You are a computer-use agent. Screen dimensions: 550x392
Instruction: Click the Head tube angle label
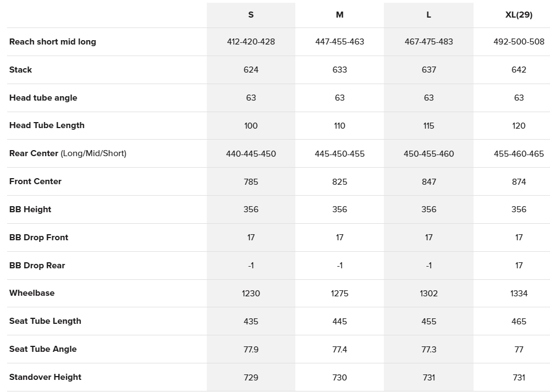[43, 98]
